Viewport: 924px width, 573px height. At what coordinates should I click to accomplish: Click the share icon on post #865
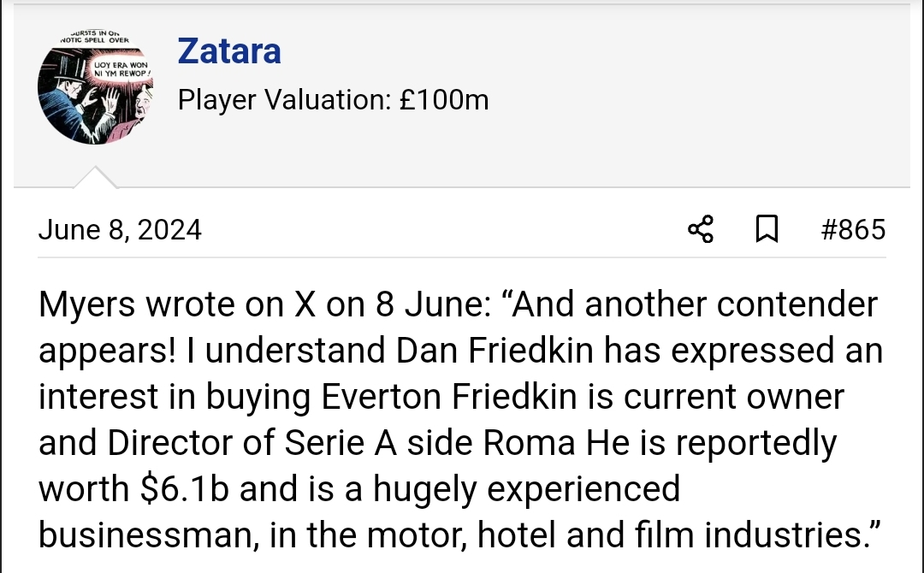click(x=701, y=230)
